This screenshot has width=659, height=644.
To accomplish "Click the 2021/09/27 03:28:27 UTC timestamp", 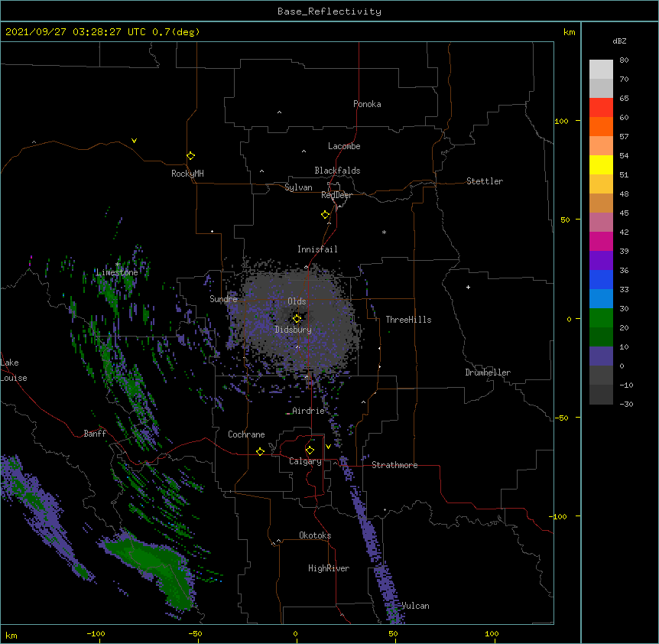I will point(76,32).
